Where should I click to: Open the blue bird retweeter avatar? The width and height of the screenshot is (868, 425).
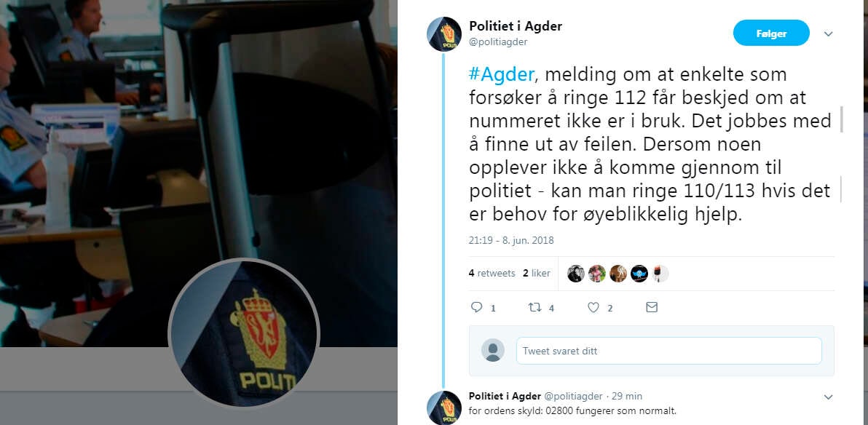(x=639, y=274)
